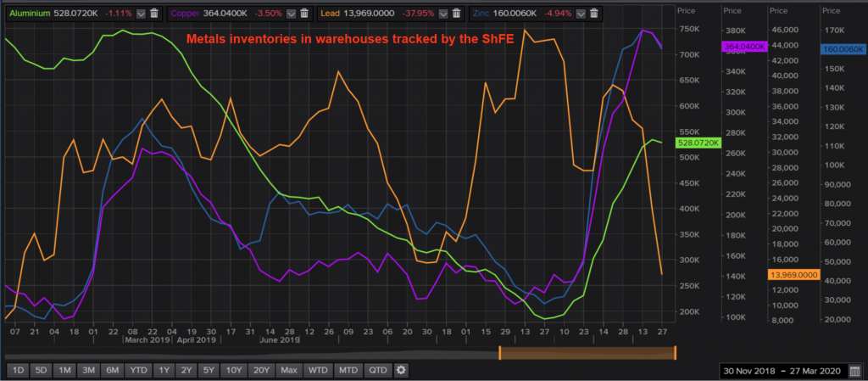The height and width of the screenshot is (381, 868).
Task: Click the trash icon next to Lead
Action: click(456, 14)
